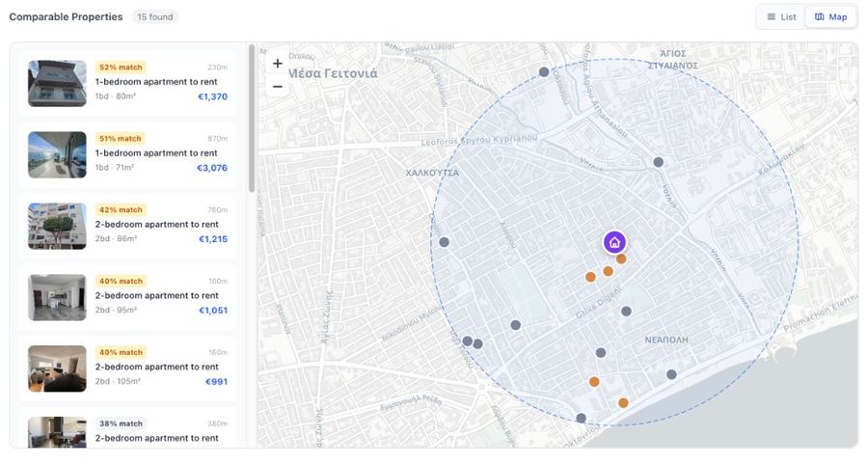This screenshot has width=868, height=464.
Task: Click '1bd · 80m²' details text
Action: click(x=116, y=96)
